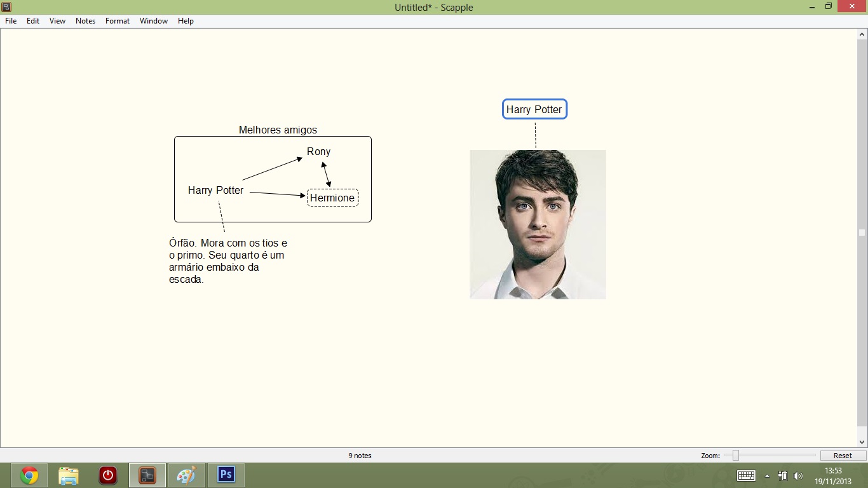This screenshot has height=488, width=868.
Task: Click the volume speaker tray icon
Action: pyautogui.click(x=798, y=476)
